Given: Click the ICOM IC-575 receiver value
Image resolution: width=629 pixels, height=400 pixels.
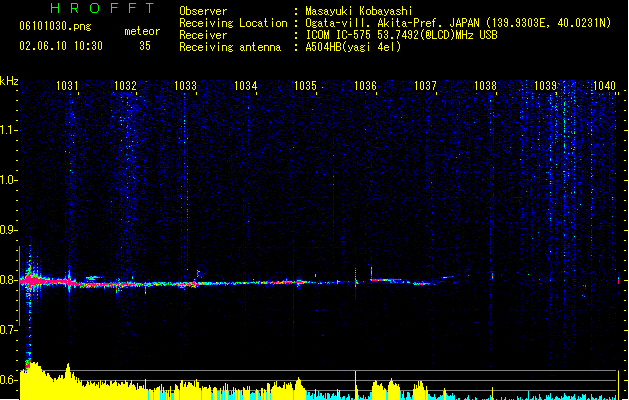Looking at the screenshot, I should pyautogui.click(x=401, y=35).
